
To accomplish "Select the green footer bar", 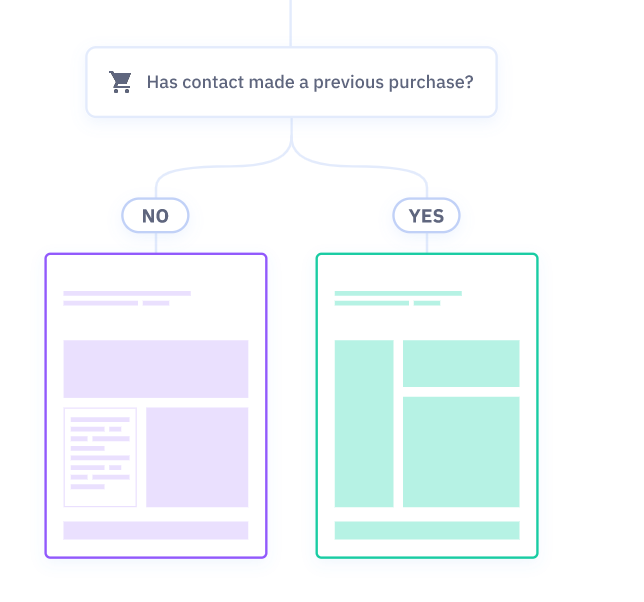I will coord(427,530).
